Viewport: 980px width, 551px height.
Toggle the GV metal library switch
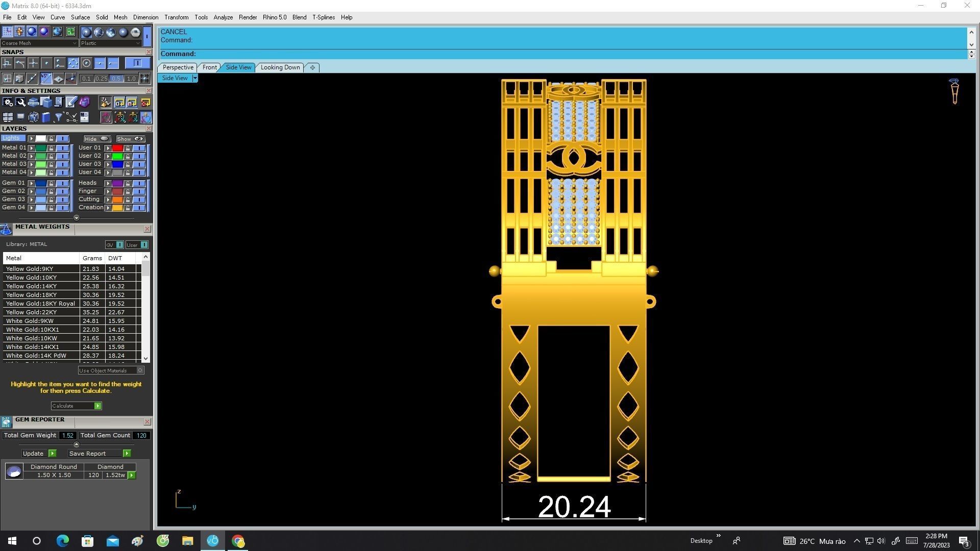[119, 245]
